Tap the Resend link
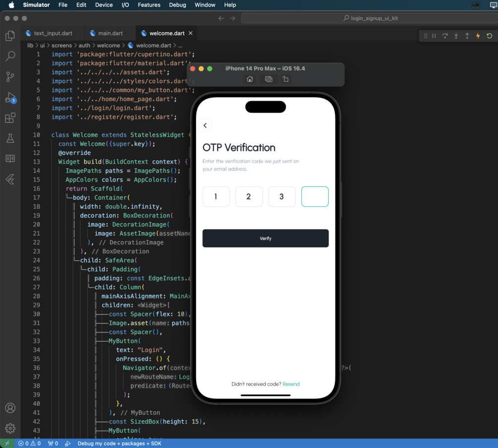498x448 pixels. tap(291, 384)
